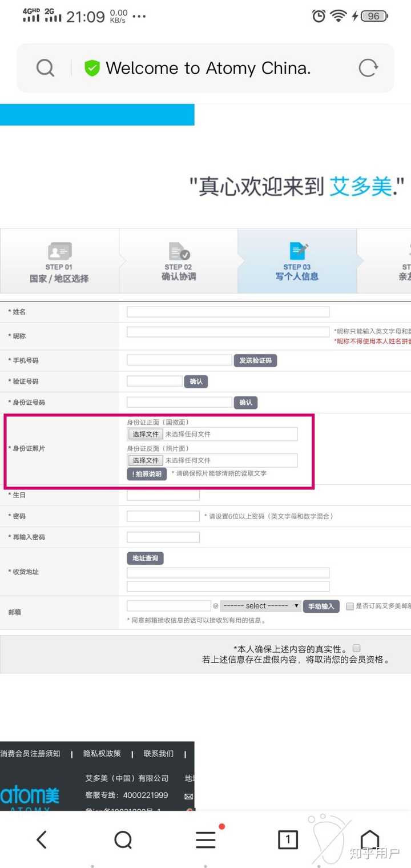This screenshot has height=868, width=411.
Task: Tap the STEP 02 agreement document icon
Action: pos(179,251)
